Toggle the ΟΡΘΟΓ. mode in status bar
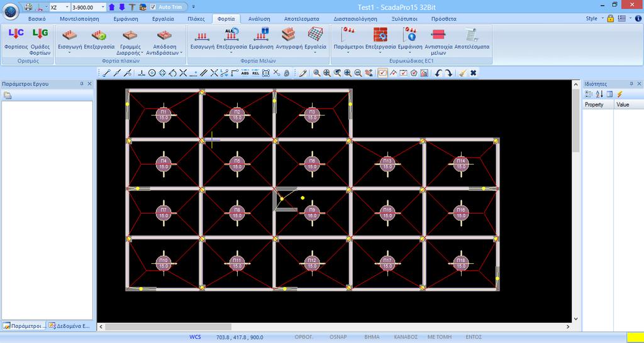644x343 pixels. 304,337
